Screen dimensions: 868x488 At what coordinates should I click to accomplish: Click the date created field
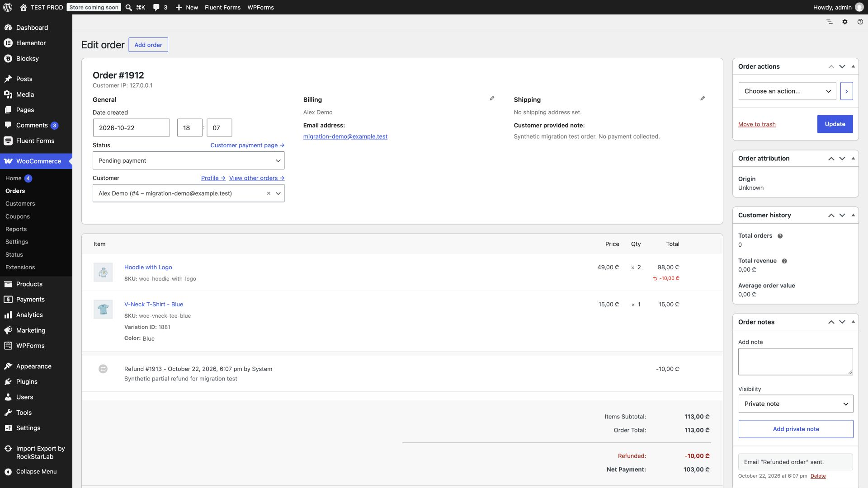click(131, 128)
